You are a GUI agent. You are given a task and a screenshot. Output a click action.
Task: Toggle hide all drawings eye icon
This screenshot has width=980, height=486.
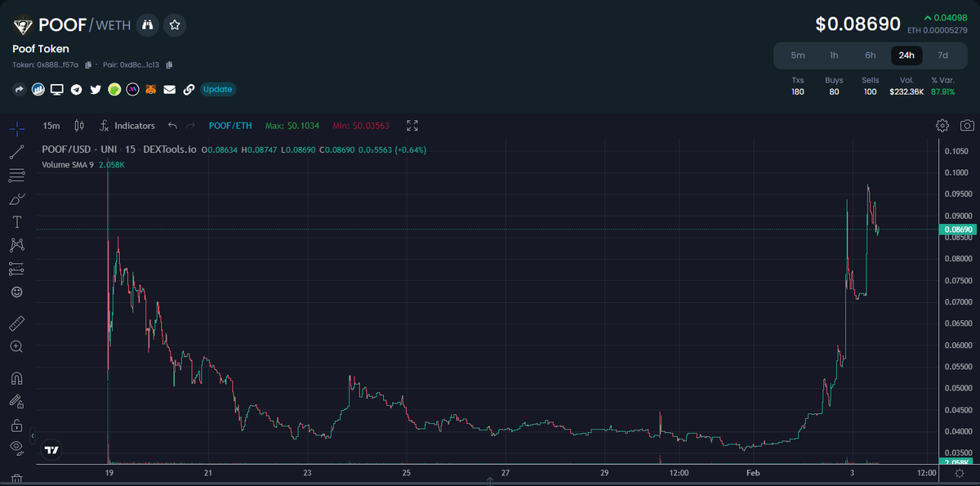click(16, 447)
